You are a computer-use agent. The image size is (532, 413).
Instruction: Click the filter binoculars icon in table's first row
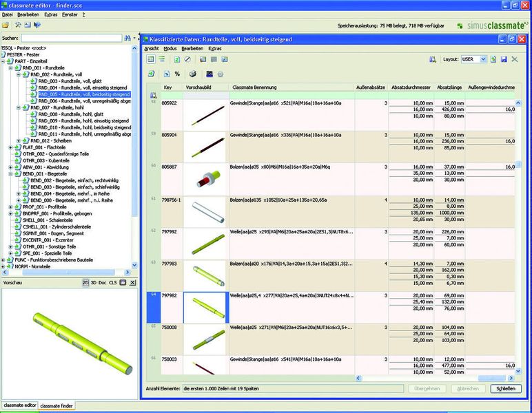[x=154, y=95]
